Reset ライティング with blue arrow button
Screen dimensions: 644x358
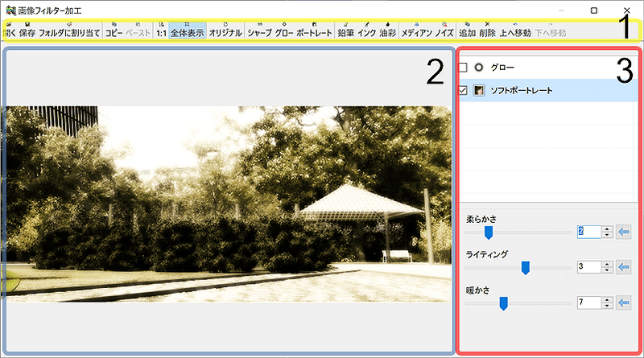click(623, 267)
